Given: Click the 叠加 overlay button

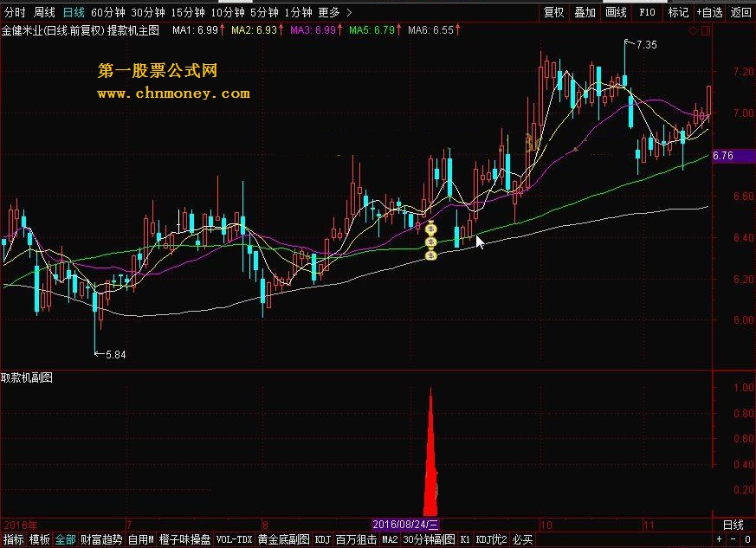Looking at the screenshot, I should 585,12.
